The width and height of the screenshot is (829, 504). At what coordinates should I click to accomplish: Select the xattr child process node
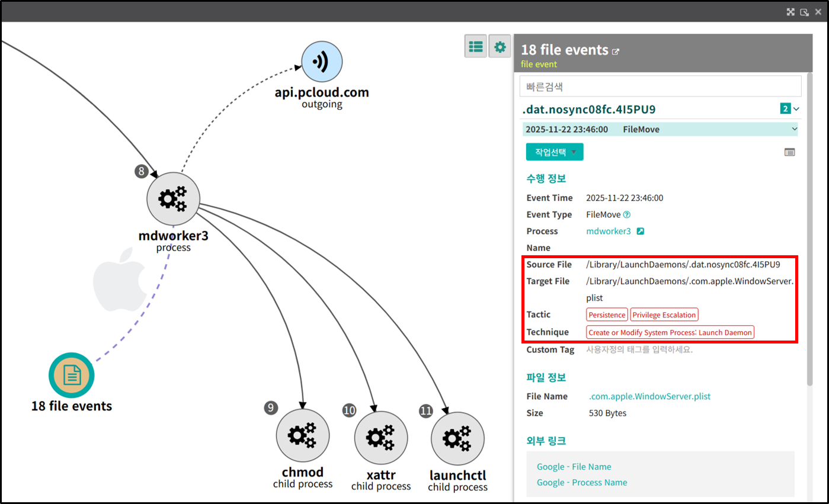[380, 438]
